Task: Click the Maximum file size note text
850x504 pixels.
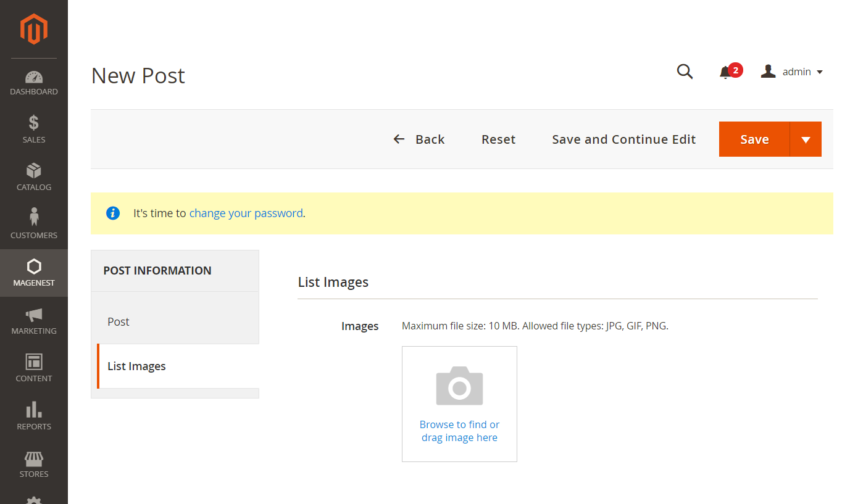Action: (535, 326)
